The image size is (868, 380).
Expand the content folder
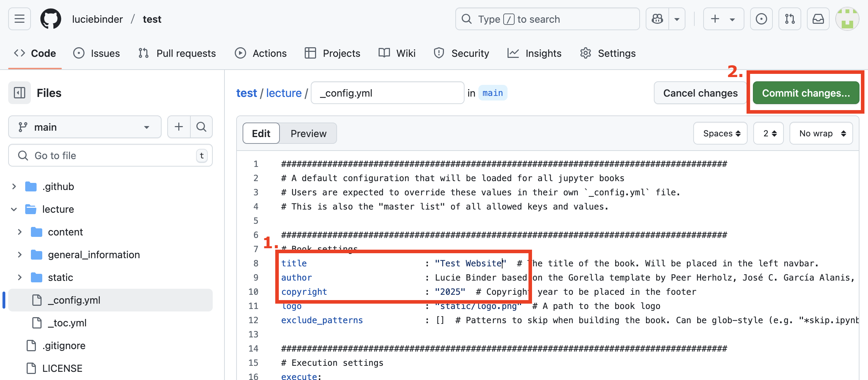point(20,232)
